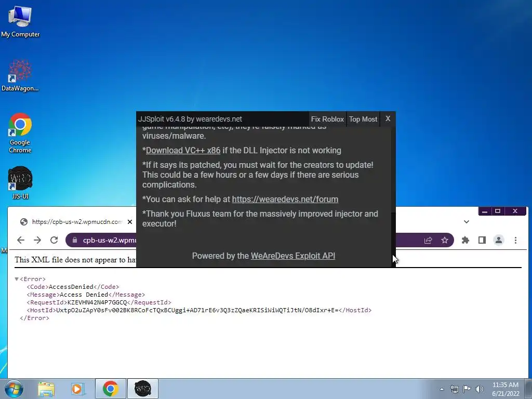
Task: Open network tray icon
Action: pyautogui.click(x=454, y=389)
